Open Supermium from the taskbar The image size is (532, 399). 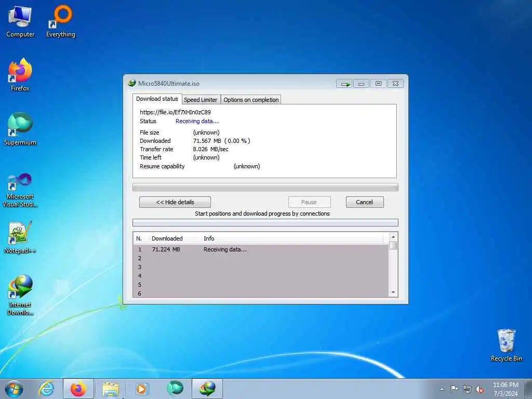pos(175,389)
